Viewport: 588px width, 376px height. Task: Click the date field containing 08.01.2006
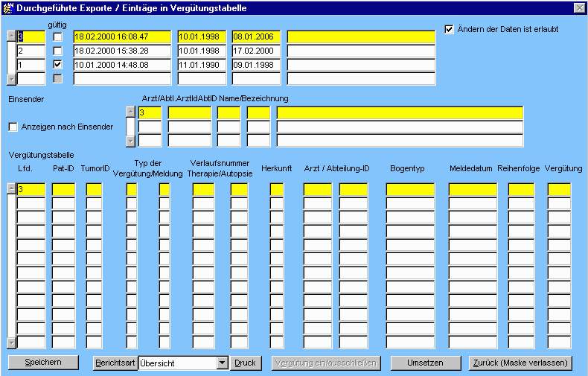(255, 36)
